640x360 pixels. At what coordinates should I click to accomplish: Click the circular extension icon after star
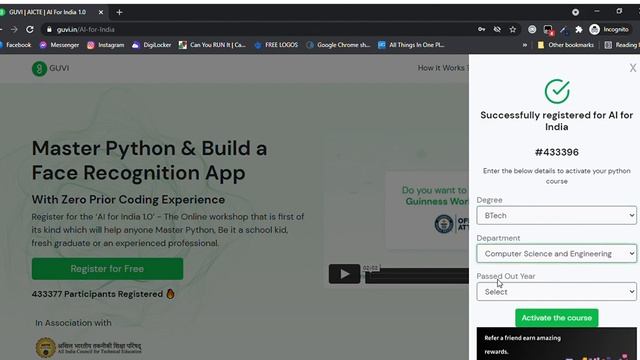click(x=532, y=29)
